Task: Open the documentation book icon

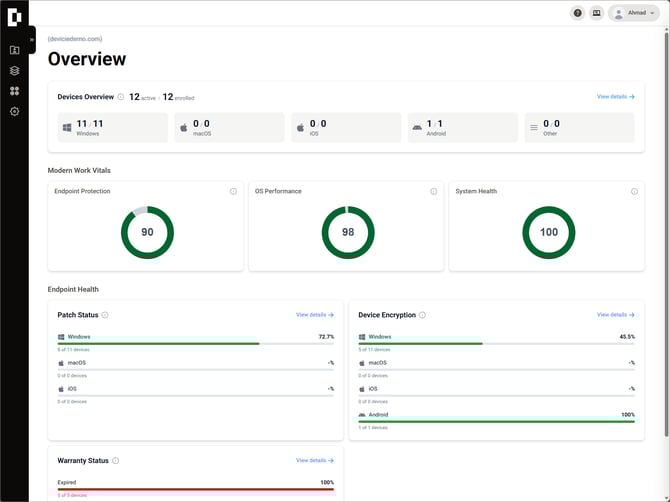Action: pyautogui.click(x=597, y=13)
